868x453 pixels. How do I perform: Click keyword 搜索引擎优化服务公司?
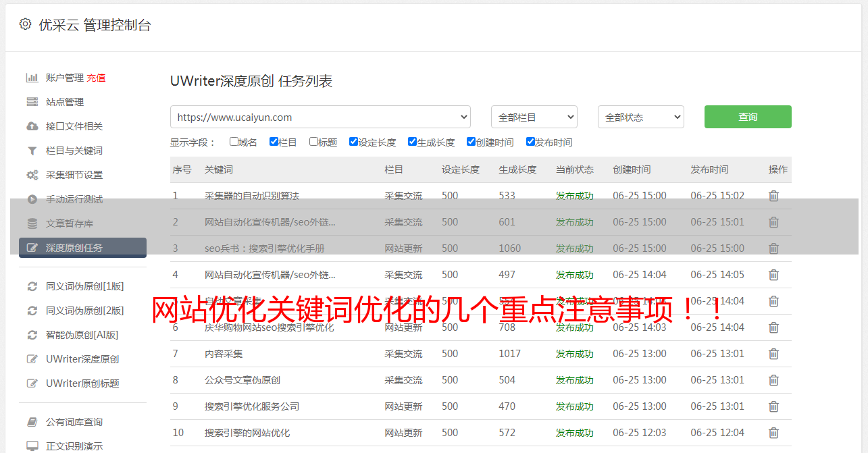[252, 406]
